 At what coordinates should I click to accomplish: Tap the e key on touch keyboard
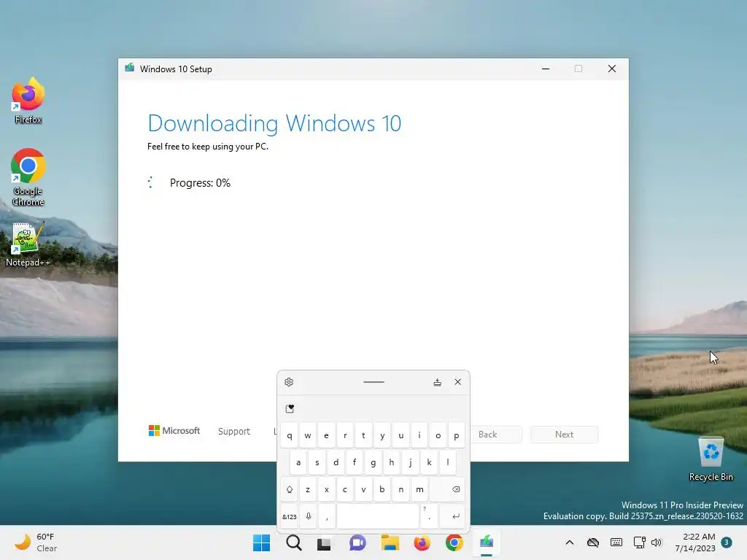pos(326,435)
